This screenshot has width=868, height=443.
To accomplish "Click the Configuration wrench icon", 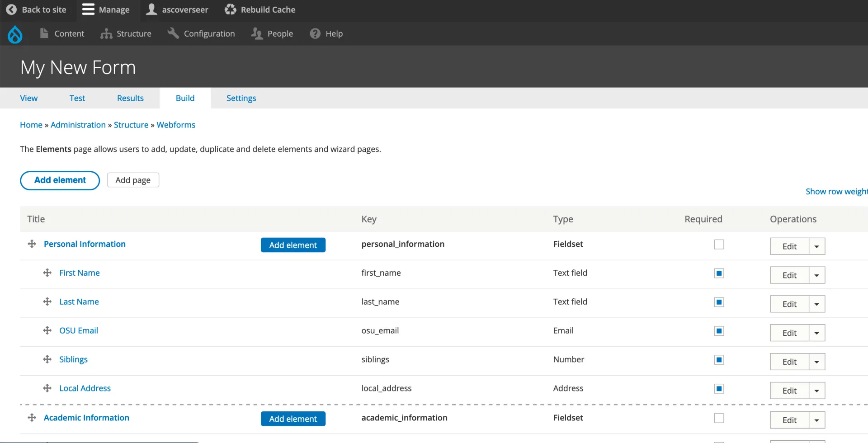I will (173, 33).
